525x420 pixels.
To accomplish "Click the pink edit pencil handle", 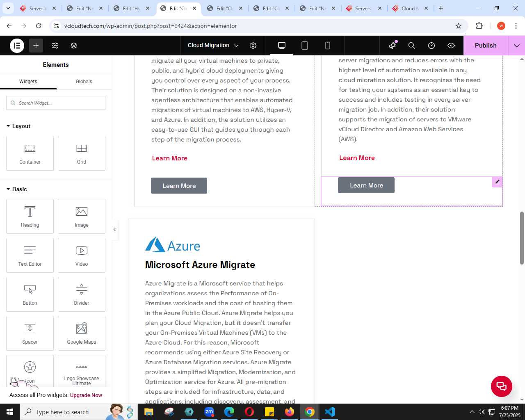I will 498,182.
